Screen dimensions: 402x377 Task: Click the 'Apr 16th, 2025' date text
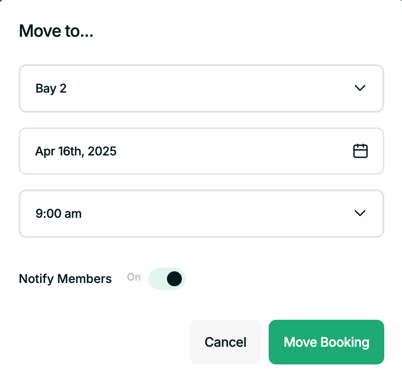76,151
